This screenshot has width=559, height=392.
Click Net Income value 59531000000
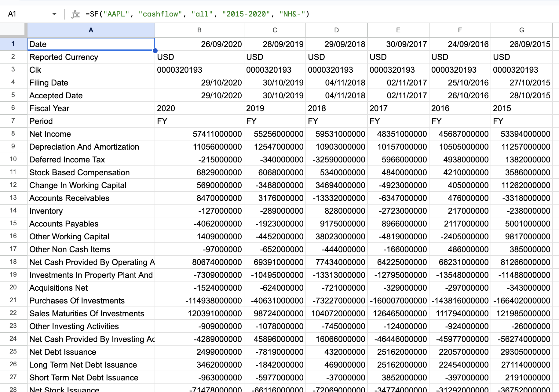[x=337, y=134]
